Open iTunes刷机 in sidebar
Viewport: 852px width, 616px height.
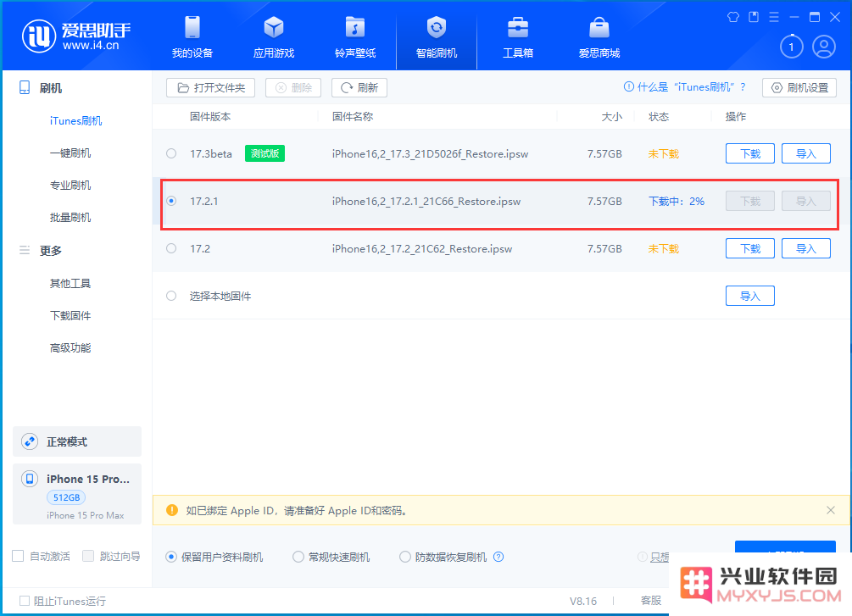pos(75,120)
